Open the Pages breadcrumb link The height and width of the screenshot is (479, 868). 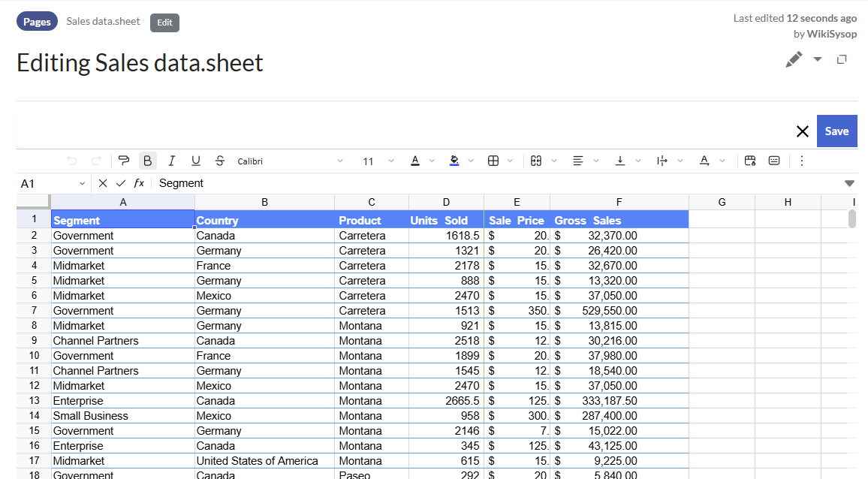(x=37, y=22)
